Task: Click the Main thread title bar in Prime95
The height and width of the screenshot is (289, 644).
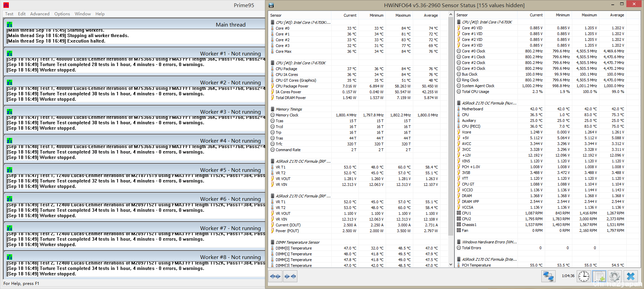Action: pyautogui.click(x=134, y=25)
